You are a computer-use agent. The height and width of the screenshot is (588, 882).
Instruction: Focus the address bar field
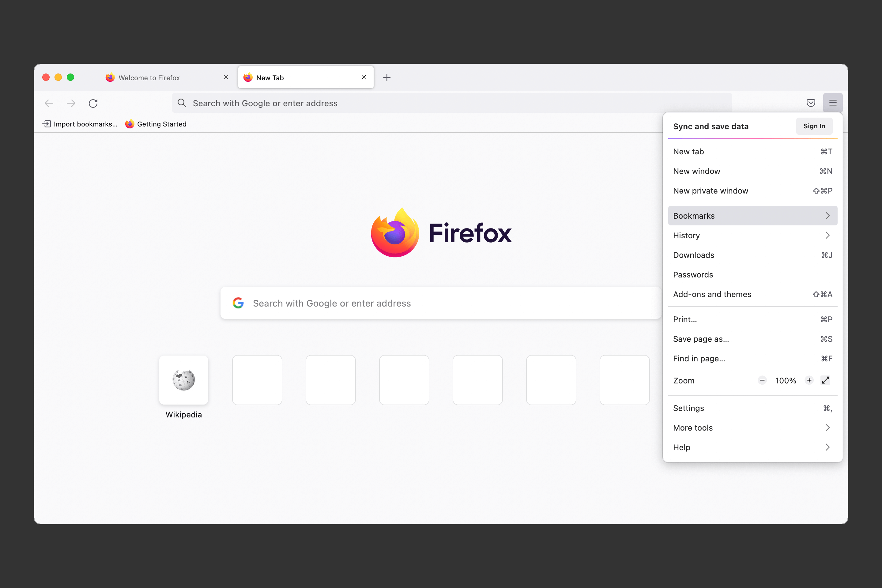point(452,103)
